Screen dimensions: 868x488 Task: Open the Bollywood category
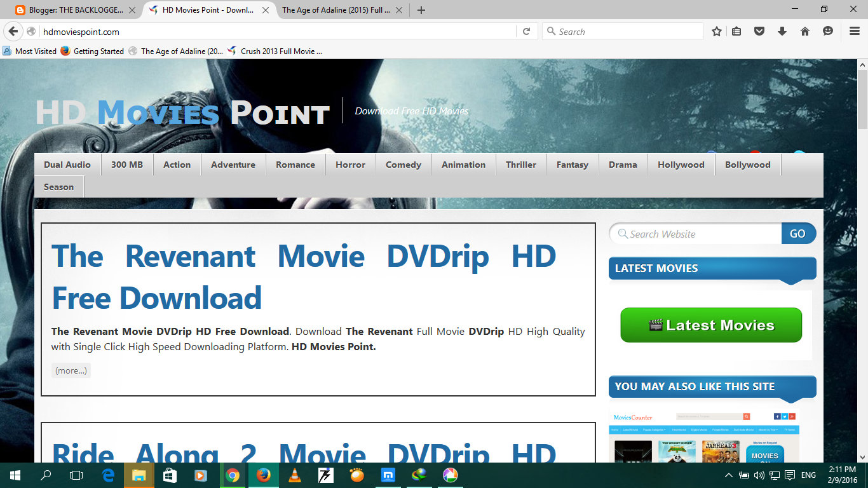748,165
